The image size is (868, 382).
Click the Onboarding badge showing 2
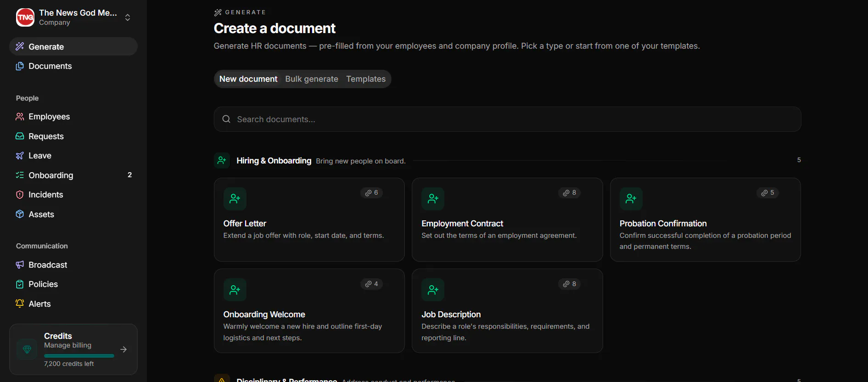point(129,175)
